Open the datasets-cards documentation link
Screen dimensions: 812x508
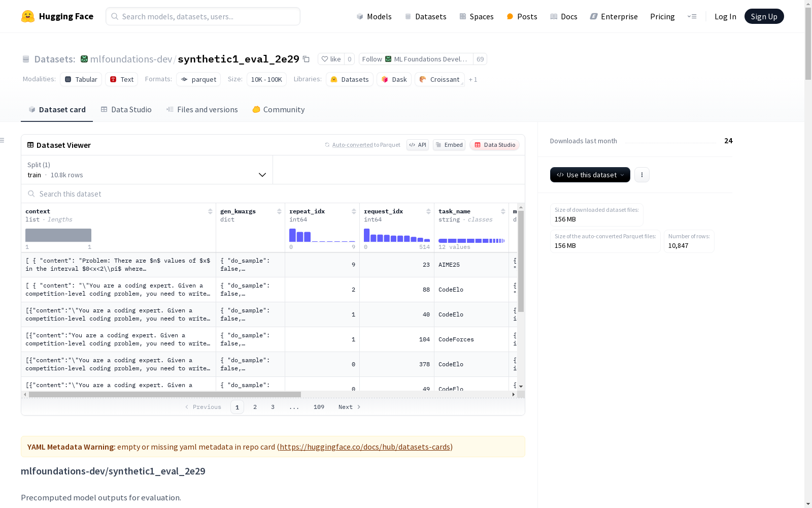[x=365, y=447]
